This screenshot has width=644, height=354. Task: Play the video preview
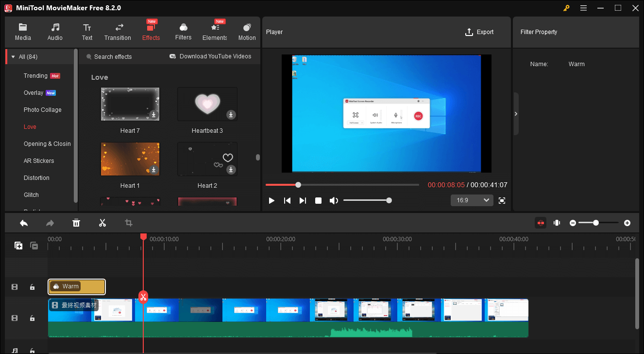pos(272,200)
